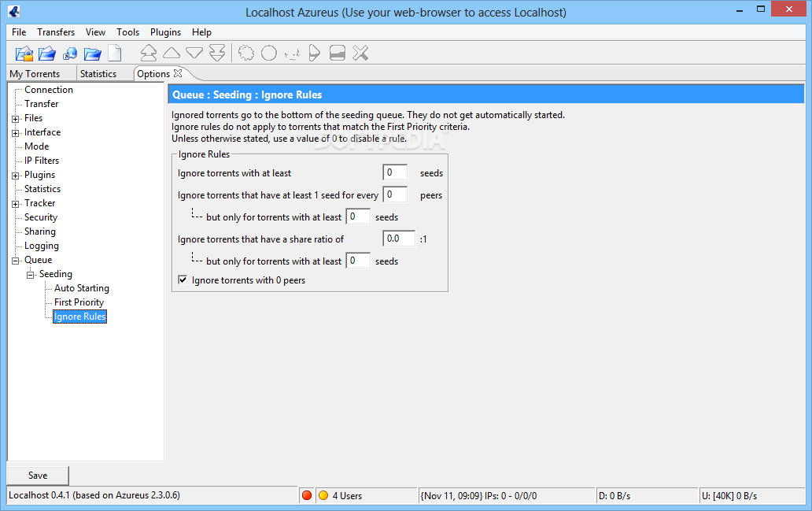Click seeds field under the share ratio rule
This screenshot has height=511, width=812.
pos(358,261)
